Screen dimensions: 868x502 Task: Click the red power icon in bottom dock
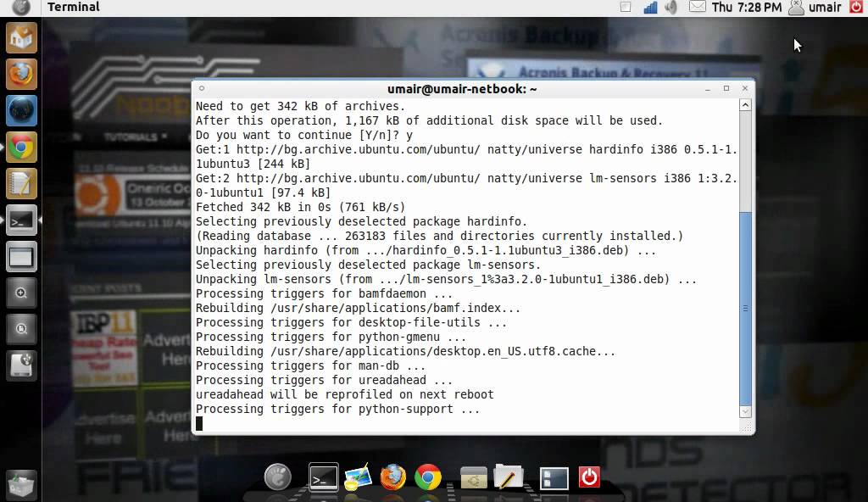589,477
